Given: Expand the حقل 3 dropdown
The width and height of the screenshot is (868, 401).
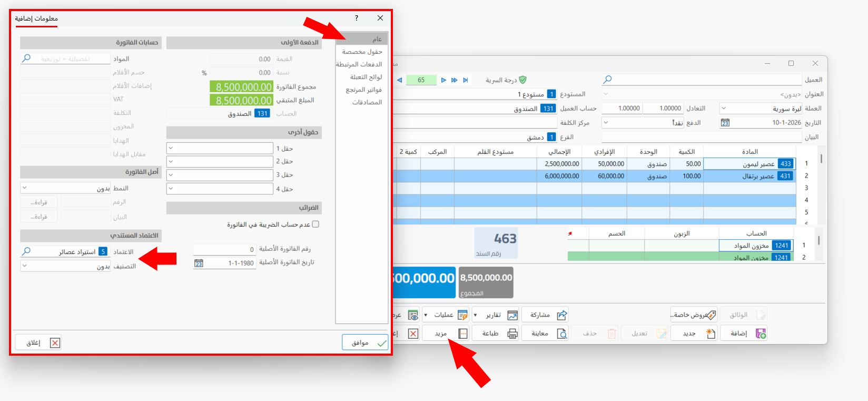Looking at the screenshot, I should coord(171,175).
